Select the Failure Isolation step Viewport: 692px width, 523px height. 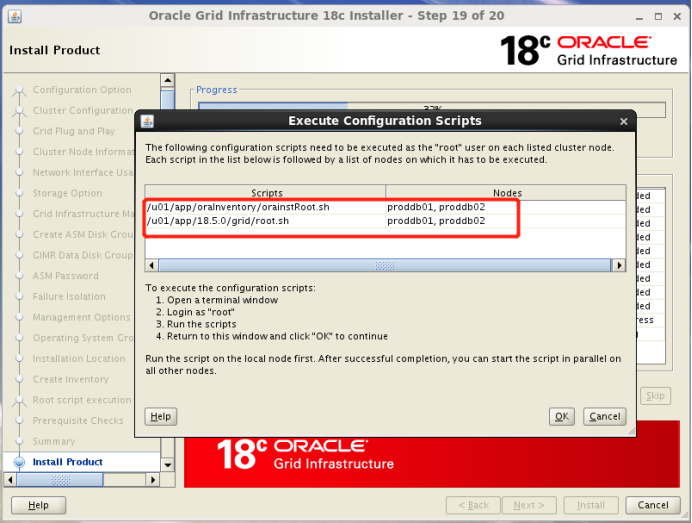tap(69, 297)
